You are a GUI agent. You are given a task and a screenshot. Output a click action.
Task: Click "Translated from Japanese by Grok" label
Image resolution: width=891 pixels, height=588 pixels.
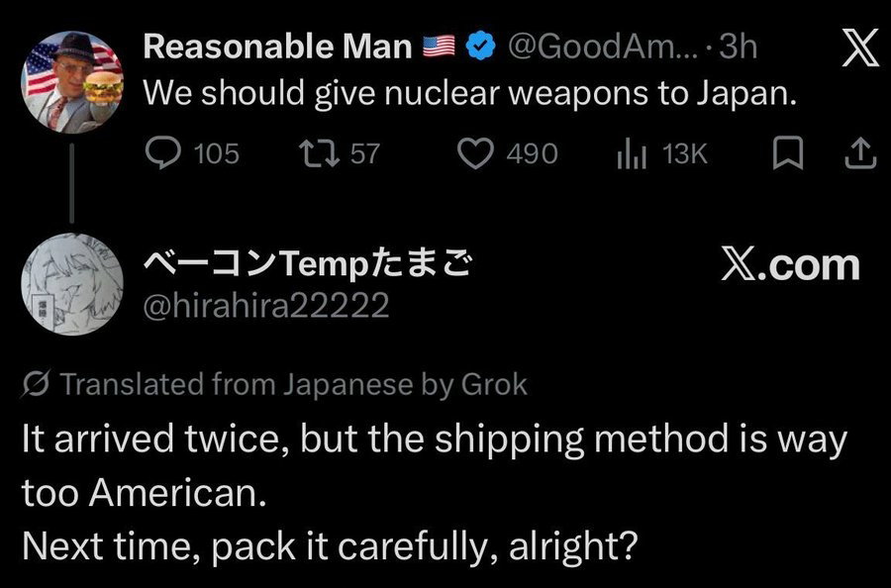(294, 384)
